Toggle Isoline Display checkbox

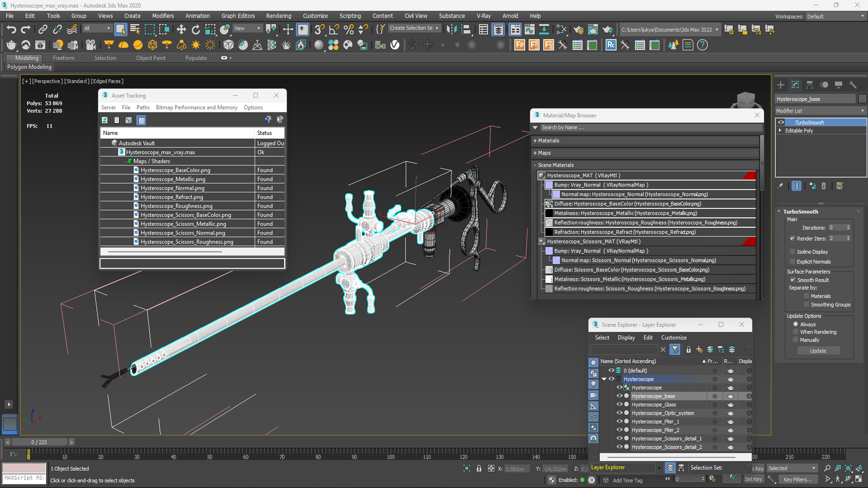tap(792, 252)
